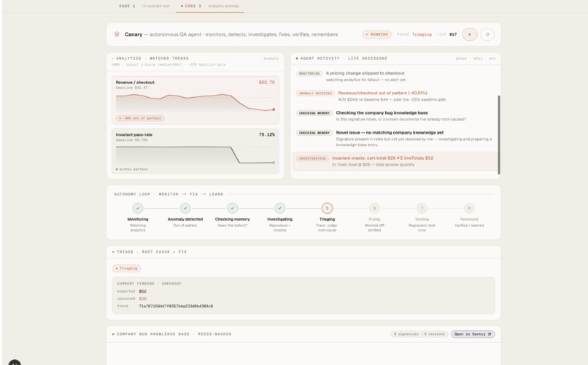Click the lightning bolt trigger button
The image size is (588, 365).
470,34
